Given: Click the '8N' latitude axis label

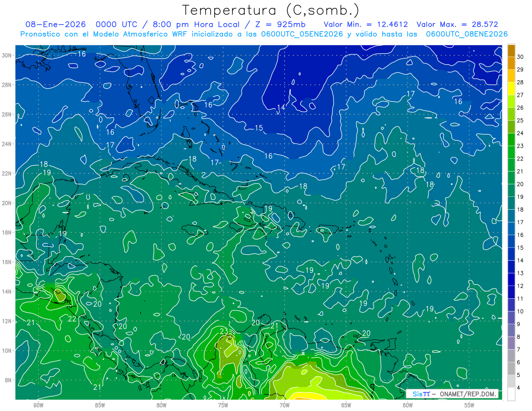Looking at the screenshot, I should click(x=8, y=380).
